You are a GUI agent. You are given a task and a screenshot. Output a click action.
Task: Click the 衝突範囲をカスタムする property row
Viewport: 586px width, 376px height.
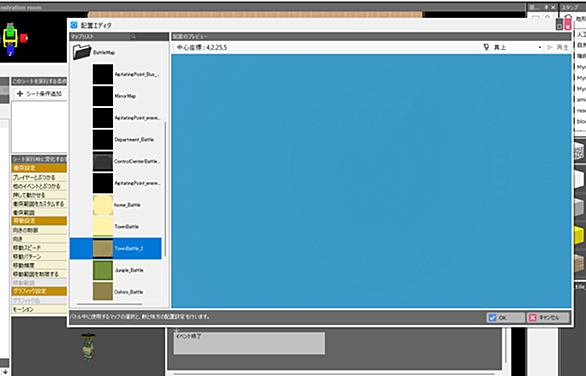[x=39, y=204]
